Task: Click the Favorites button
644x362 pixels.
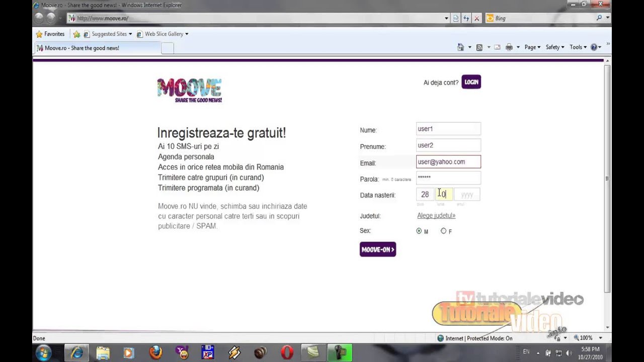Action: tap(50, 34)
